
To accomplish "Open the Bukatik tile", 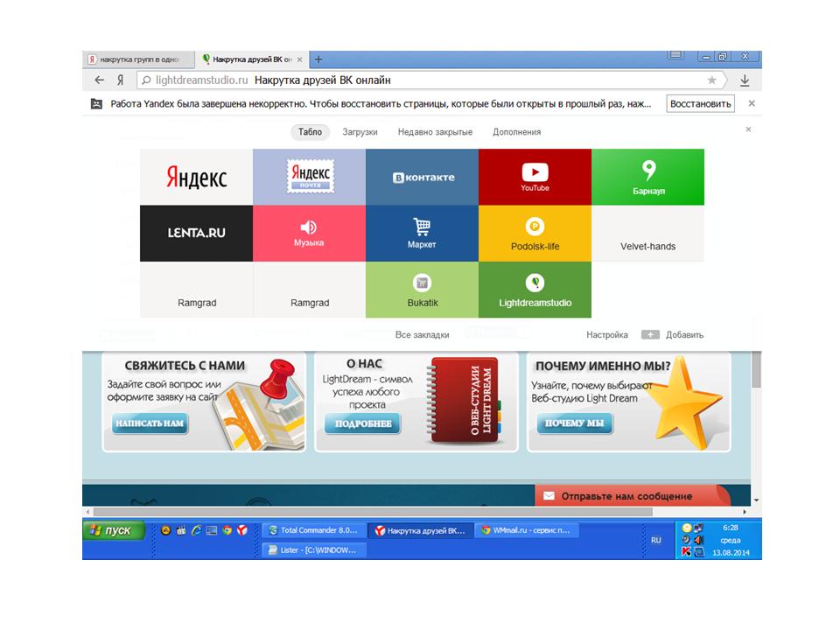I will pyautogui.click(x=422, y=290).
